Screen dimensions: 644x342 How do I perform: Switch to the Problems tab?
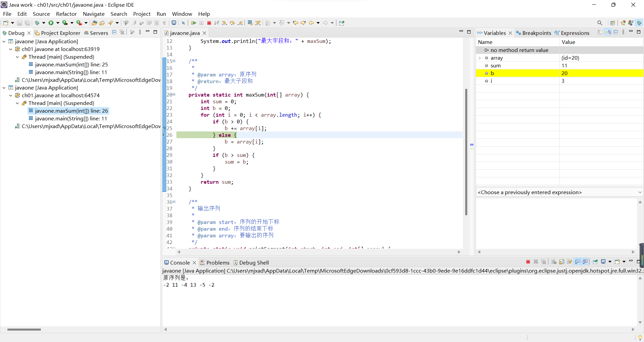pos(215,263)
